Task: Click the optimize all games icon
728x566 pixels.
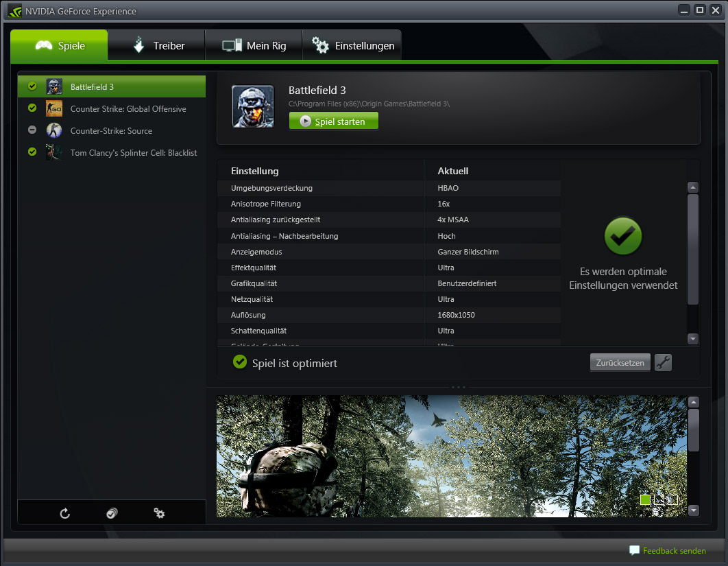Action: coord(112,513)
